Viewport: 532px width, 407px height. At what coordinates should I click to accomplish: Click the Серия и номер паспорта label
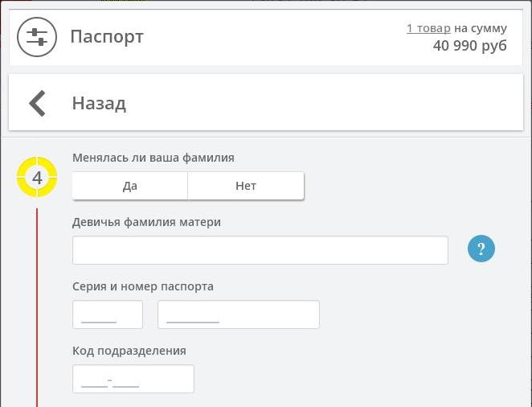point(143,286)
